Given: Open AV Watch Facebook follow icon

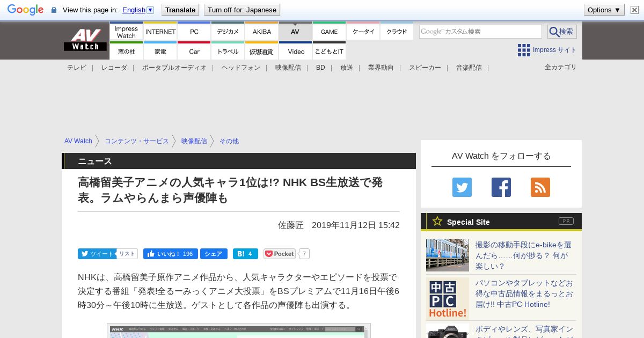Looking at the screenshot, I should point(501,187).
